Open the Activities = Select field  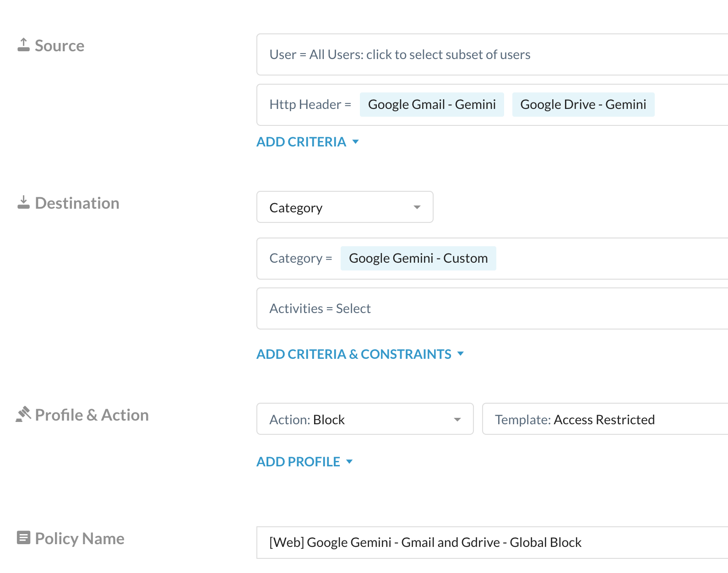pos(492,308)
